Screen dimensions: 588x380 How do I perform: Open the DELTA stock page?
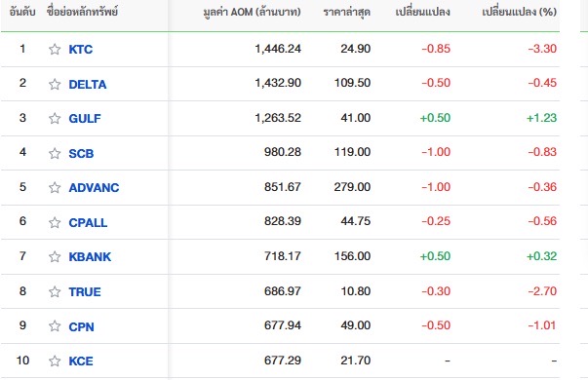tap(88, 85)
